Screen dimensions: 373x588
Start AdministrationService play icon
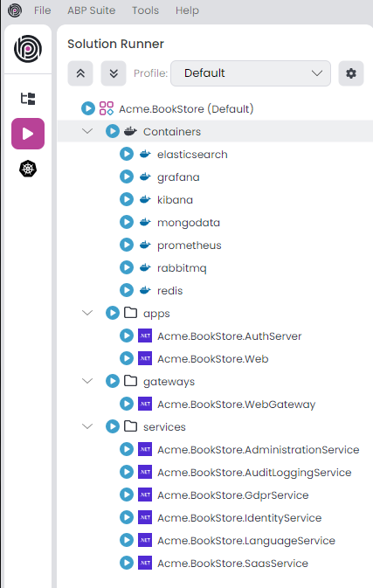127,449
